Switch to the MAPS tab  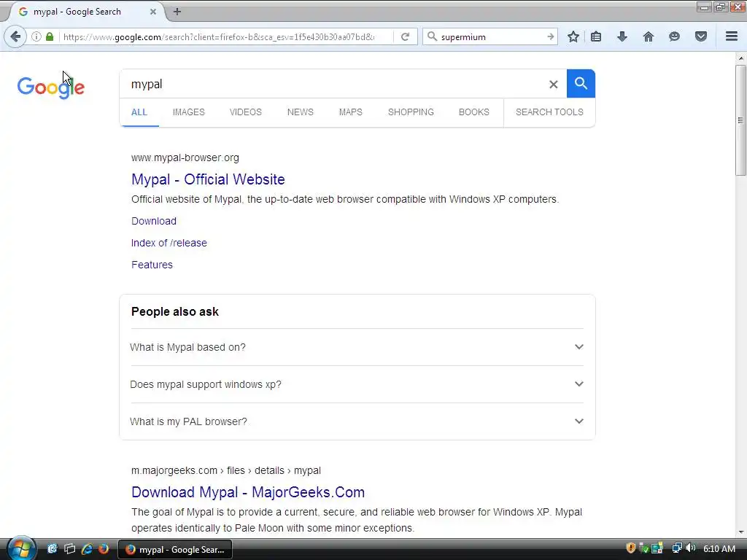point(351,112)
